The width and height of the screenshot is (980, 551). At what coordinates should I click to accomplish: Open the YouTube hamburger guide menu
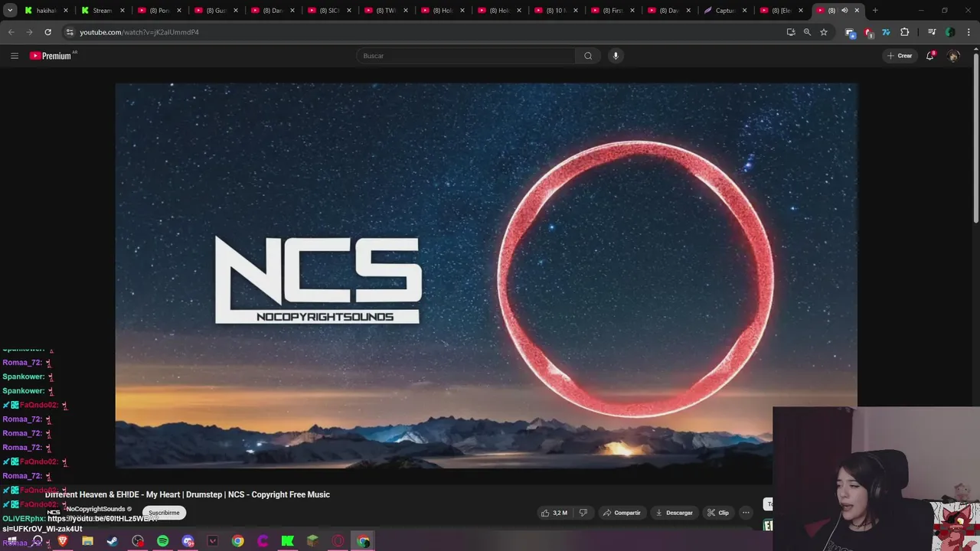pyautogui.click(x=14, y=56)
